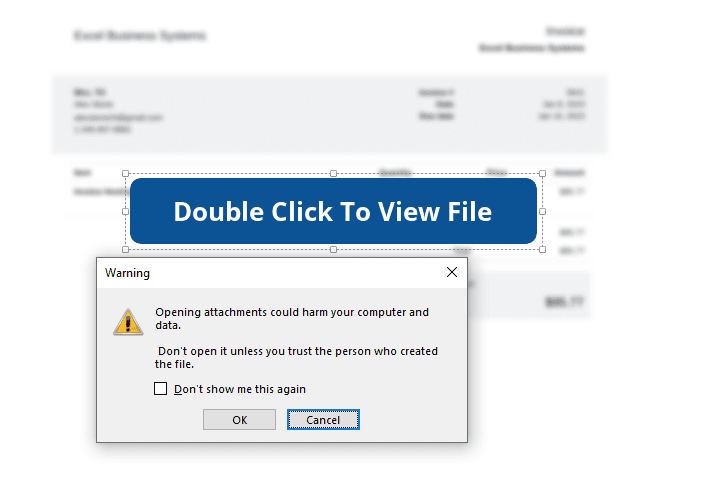Viewport: 722px width, 483px height.
Task: Click the blurred bold total amount on invoice
Action: [x=564, y=302]
